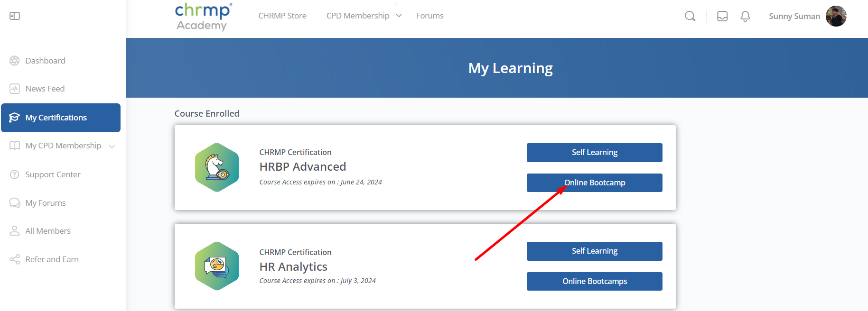Viewport: 868px width, 311px height.
Task: Open CPD Membership top menu item
Action: (358, 16)
